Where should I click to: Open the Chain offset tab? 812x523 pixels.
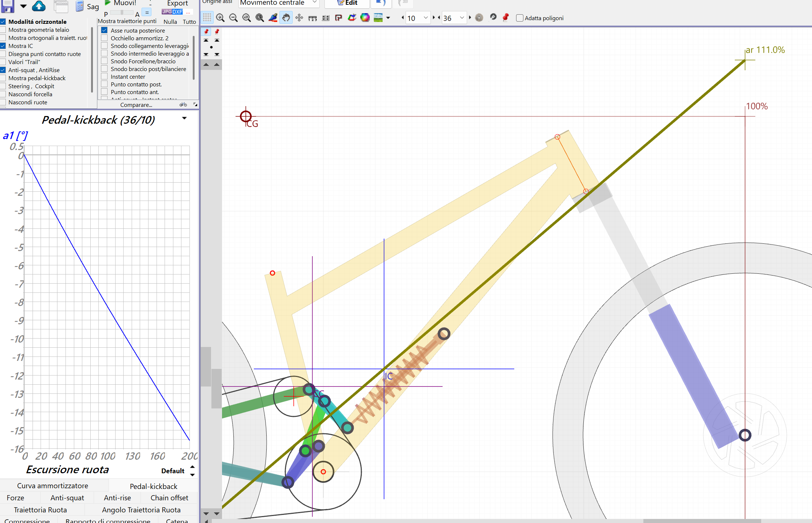[x=169, y=498]
